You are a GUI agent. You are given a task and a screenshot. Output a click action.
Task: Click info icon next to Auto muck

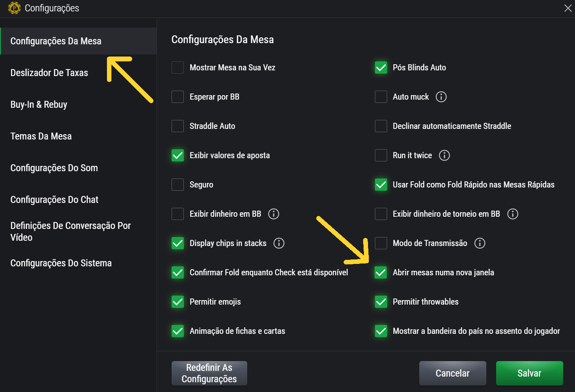pyautogui.click(x=441, y=97)
